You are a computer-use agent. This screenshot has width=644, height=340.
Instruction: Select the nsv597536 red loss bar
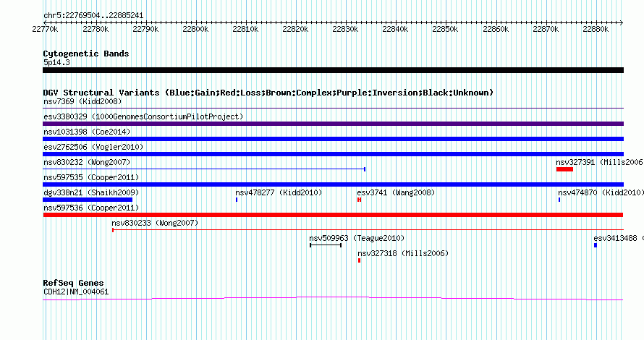[x=333, y=215]
